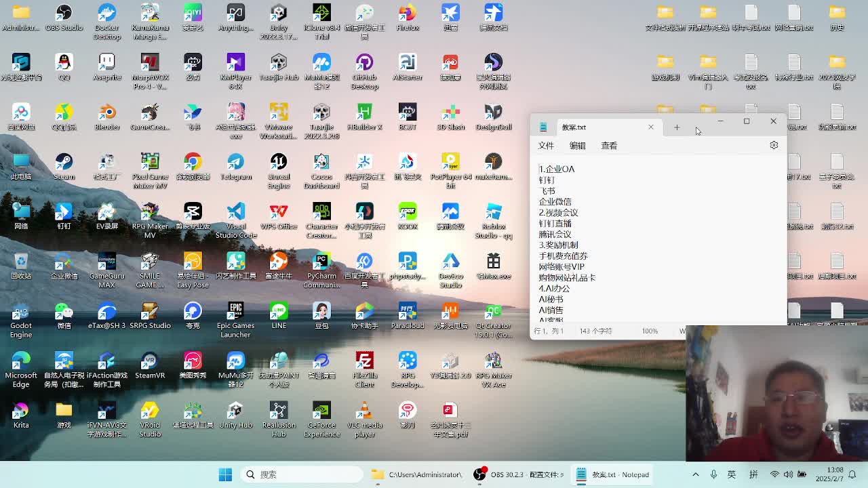Click the FileZilla Client desktop icon
The width and height of the screenshot is (868, 488).
tap(364, 369)
